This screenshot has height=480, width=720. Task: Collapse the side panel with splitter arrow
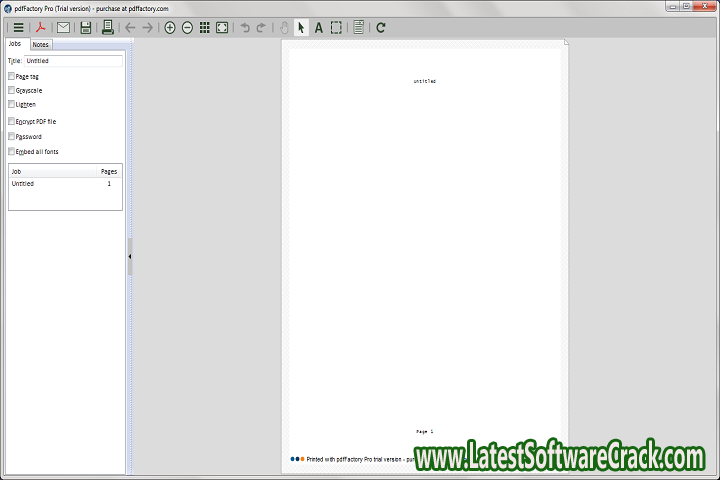coord(130,257)
